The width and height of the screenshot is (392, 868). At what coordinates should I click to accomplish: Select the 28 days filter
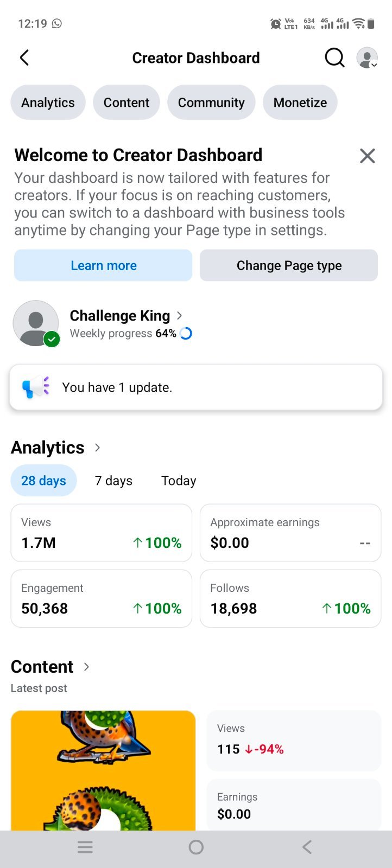click(43, 481)
